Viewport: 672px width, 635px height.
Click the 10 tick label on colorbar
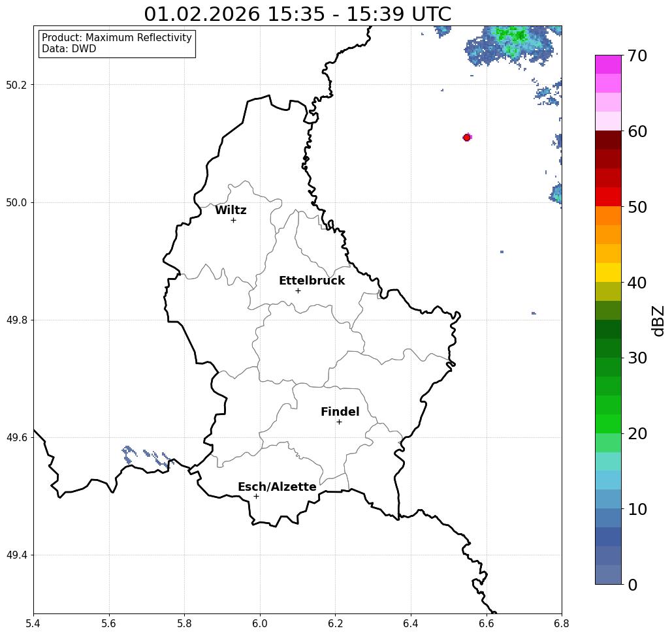[637, 509]
